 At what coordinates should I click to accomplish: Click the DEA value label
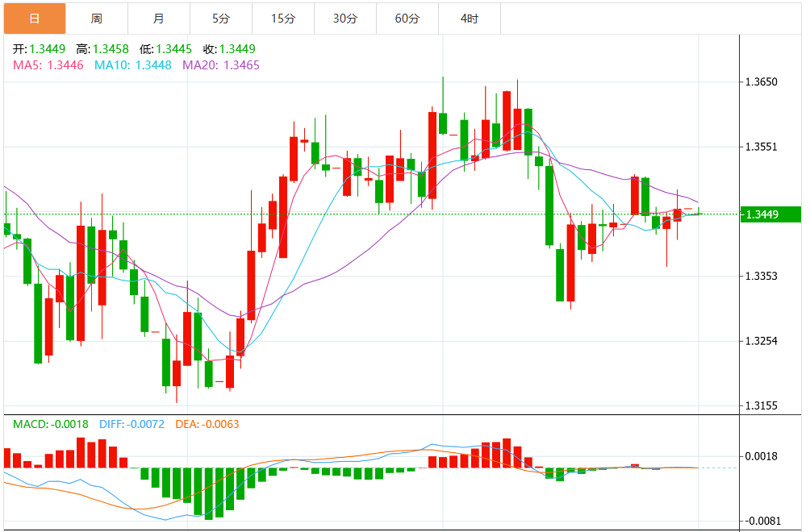point(207,424)
